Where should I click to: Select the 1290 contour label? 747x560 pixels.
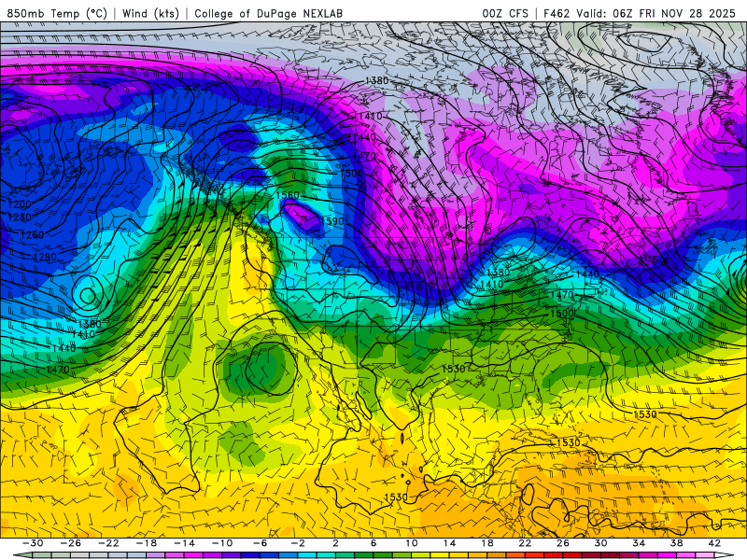coord(45,258)
